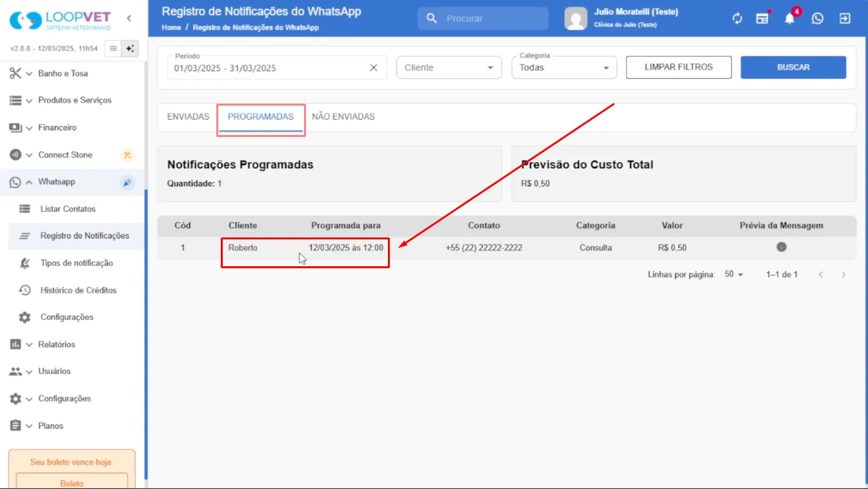Click the message preview info icon
The width and height of the screenshot is (868, 489).
click(x=782, y=247)
